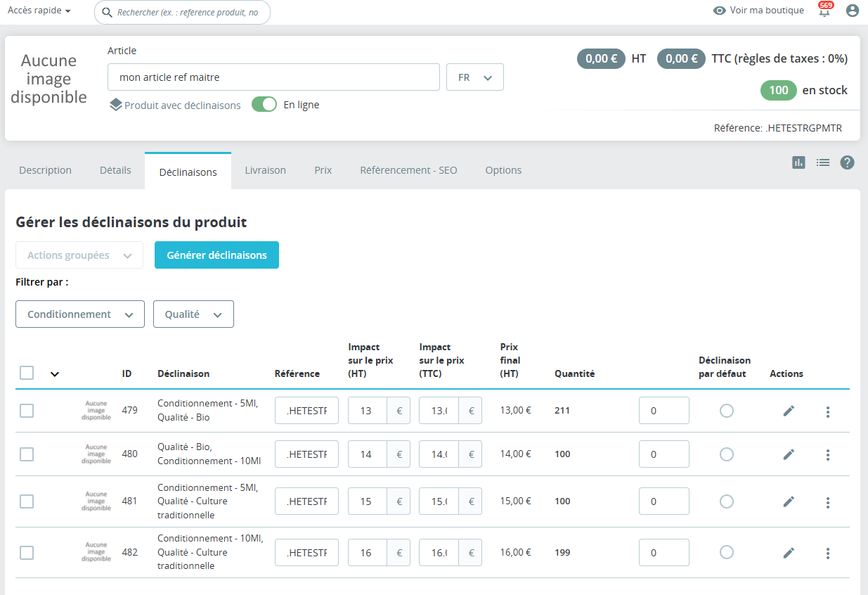Check the select-all combinations checkbox
Viewport: 868px width, 595px height.
(27, 373)
